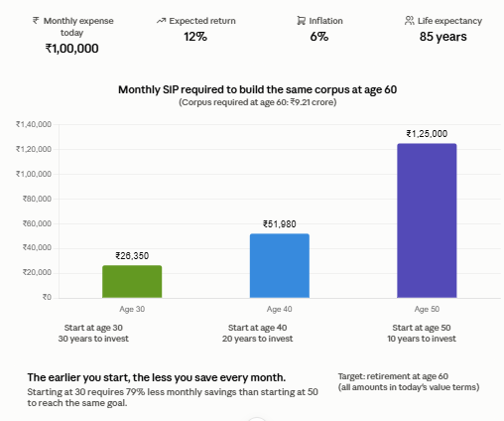Select the purple Age 50 bar

(x=427, y=220)
